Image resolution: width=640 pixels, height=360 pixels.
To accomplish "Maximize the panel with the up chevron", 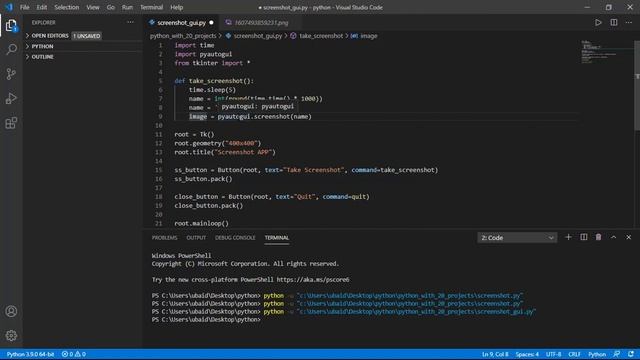I will click(x=613, y=237).
